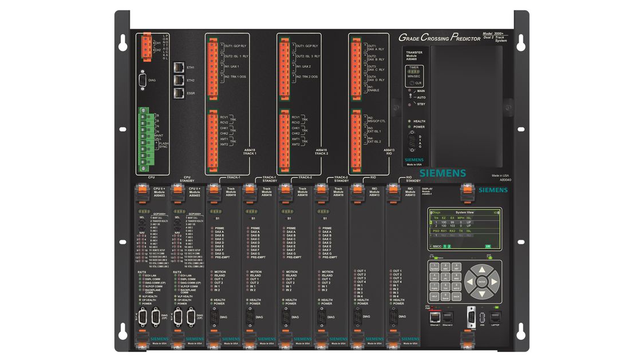Select the TRACK 1 upper orange connector by OUT1: GCP RLY
The image size is (644, 362).
coord(213,69)
